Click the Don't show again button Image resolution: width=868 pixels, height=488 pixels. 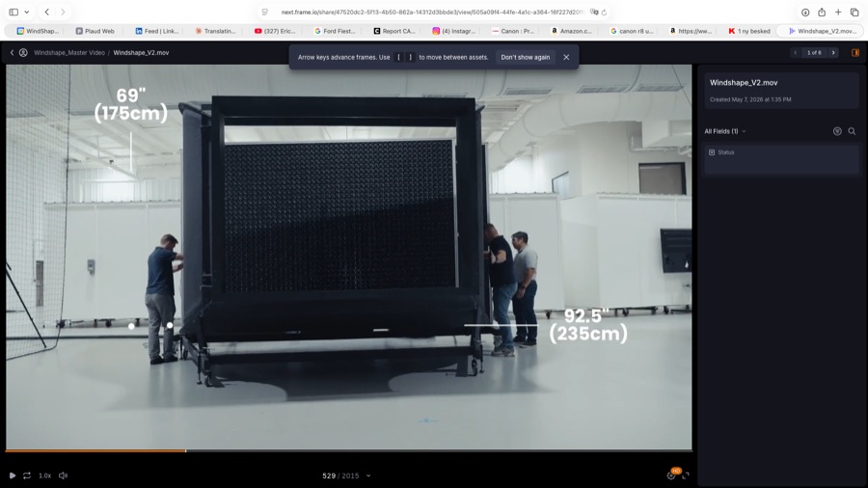[x=526, y=57]
